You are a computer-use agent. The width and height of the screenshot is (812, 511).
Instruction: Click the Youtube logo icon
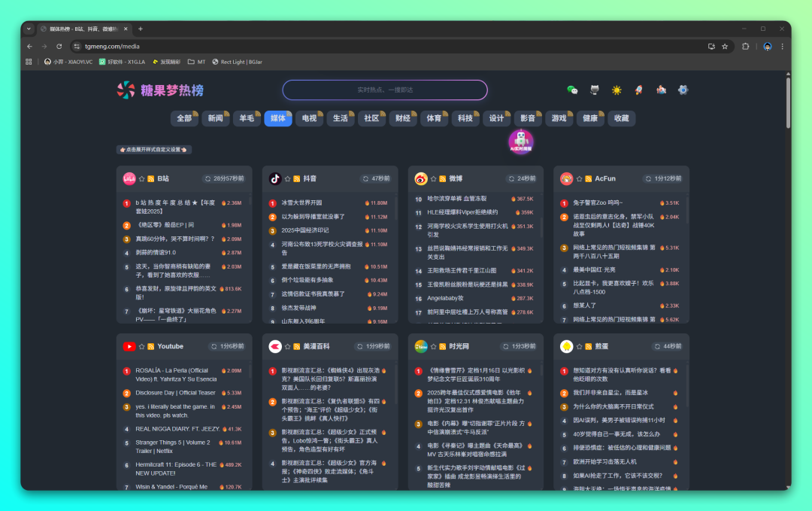click(129, 347)
